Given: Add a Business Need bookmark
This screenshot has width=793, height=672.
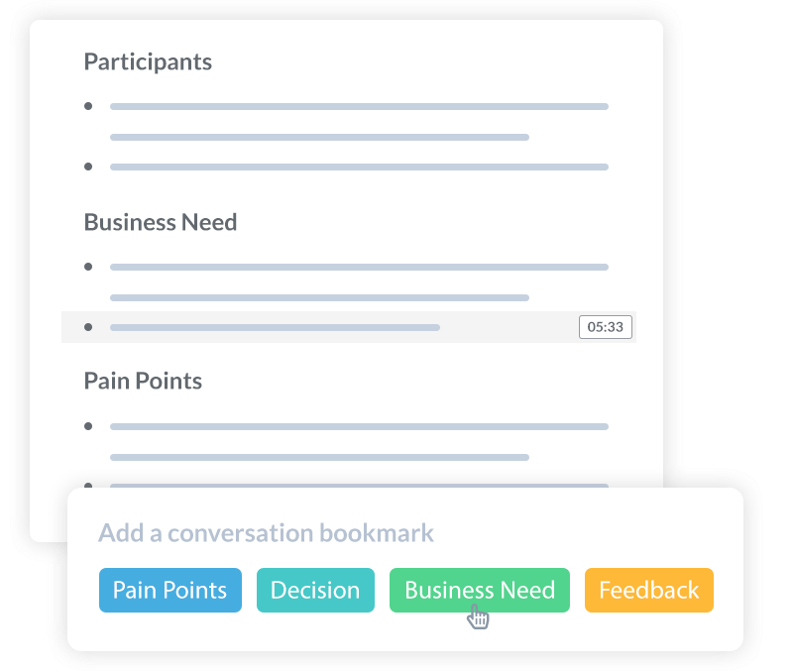Looking at the screenshot, I should pyautogui.click(x=480, y=590).
